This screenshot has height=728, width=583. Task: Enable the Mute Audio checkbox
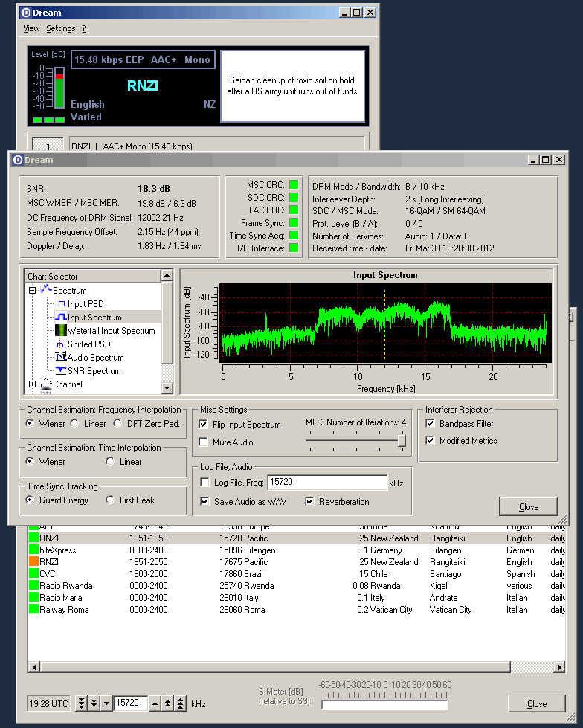point(204,442)
